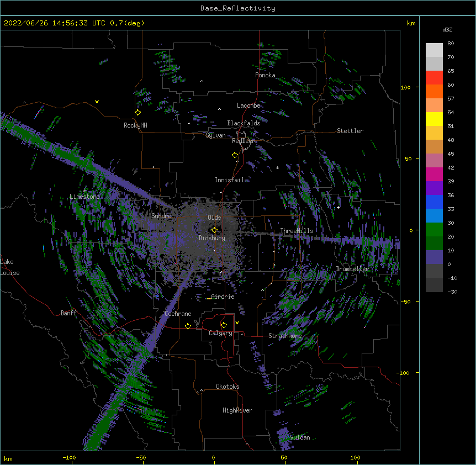Click the yellow V marker northeast of Calgary

(x=237, y=323)
